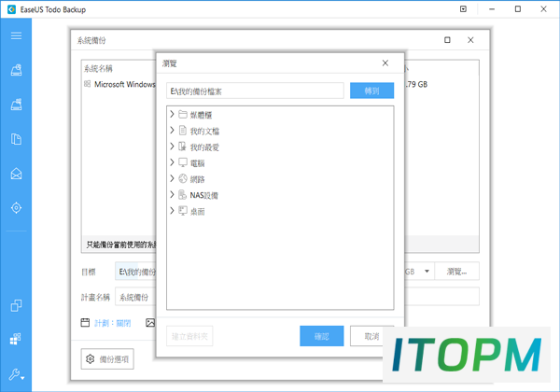Select the system backup sidebar icon
The height and width of the screenshot is (392, 560).
point(16,105)
